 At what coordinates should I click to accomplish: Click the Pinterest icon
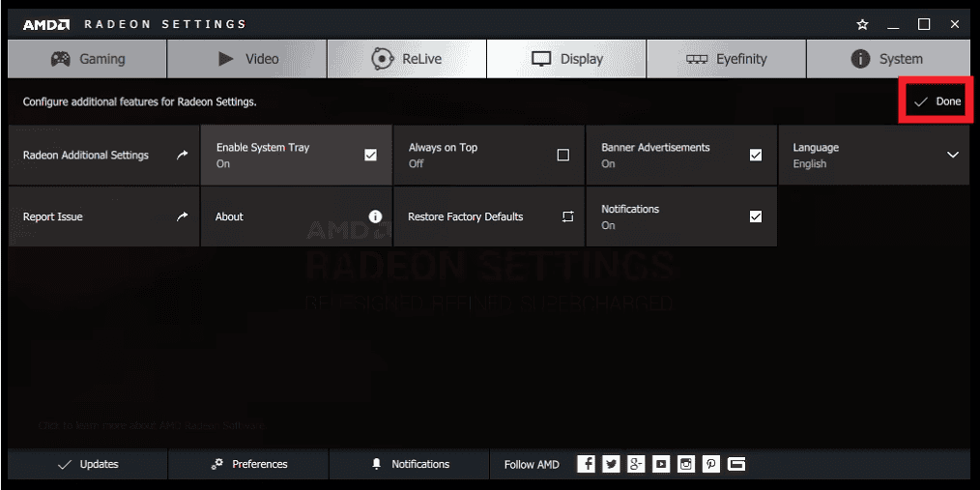tap(711, 464)
